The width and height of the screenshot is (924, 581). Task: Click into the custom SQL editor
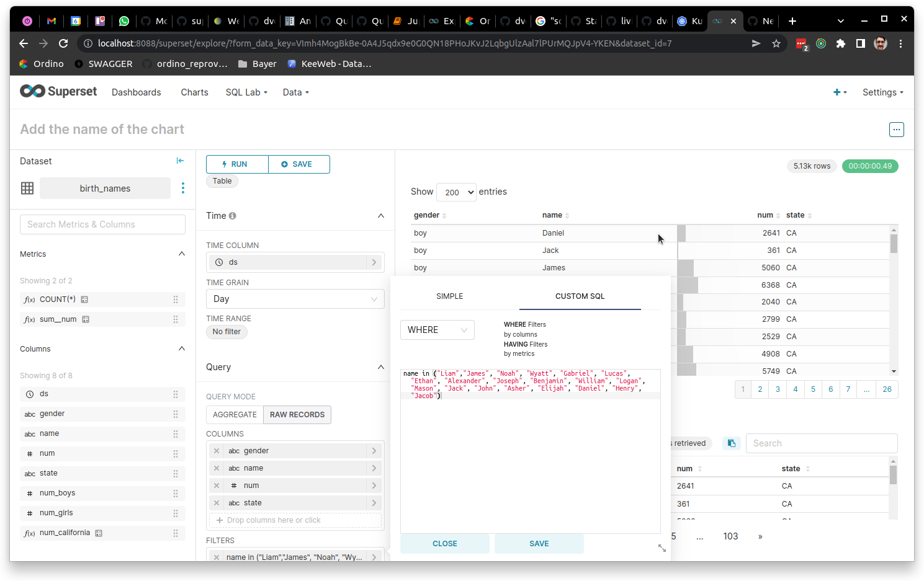531,451
